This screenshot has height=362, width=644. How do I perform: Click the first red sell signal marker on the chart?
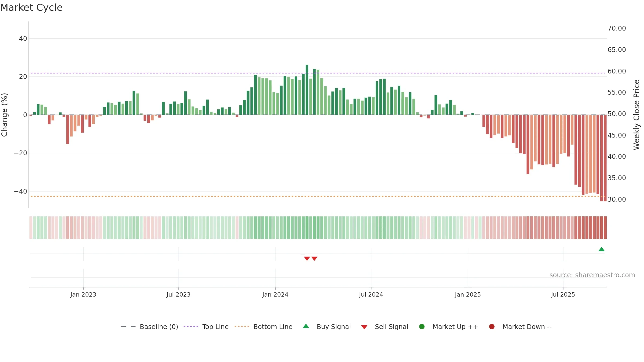point(307,258)
